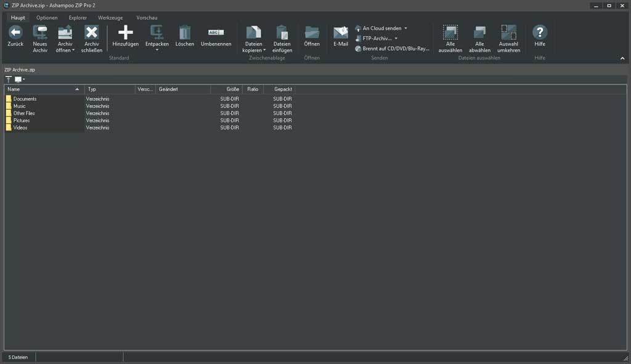Open the view mode dropdown below archive path
This screenshot has height=364, width=631.
20,79
